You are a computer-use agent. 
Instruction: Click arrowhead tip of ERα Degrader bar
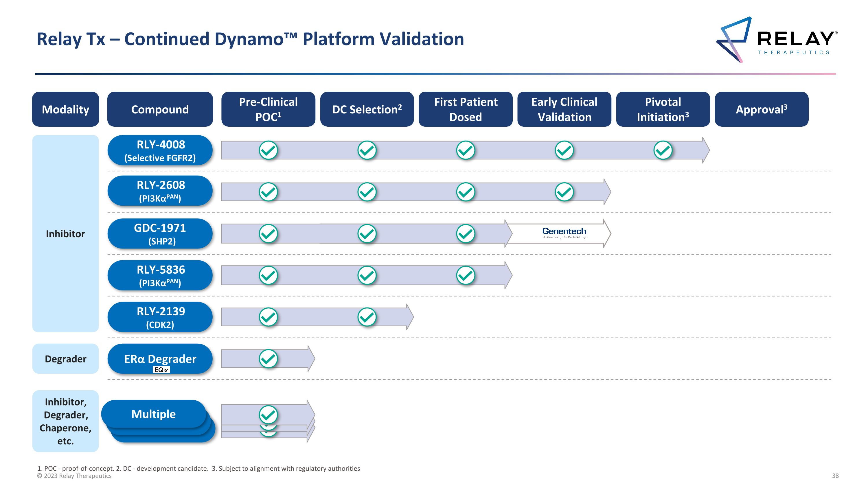[x=313, y=359]
